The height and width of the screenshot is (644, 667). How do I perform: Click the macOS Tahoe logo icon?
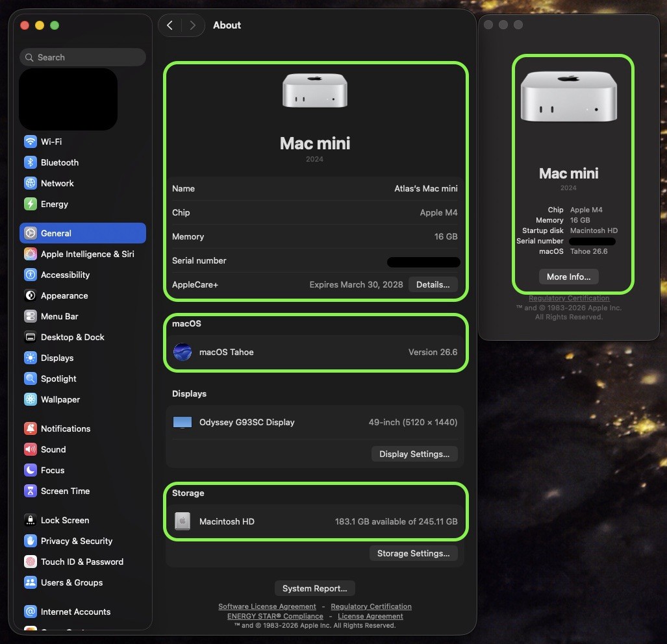(x=182, y=352)
